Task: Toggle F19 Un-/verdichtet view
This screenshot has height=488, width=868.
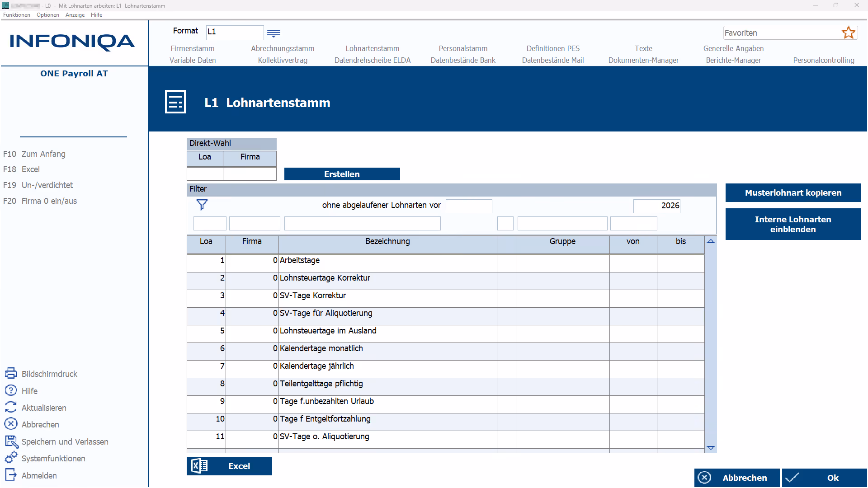Action: [x=38, y=185]
